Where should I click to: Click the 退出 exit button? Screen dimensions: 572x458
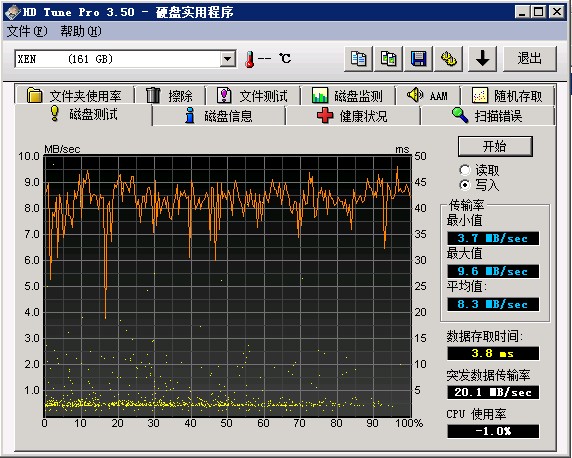(x=530, y=58)
